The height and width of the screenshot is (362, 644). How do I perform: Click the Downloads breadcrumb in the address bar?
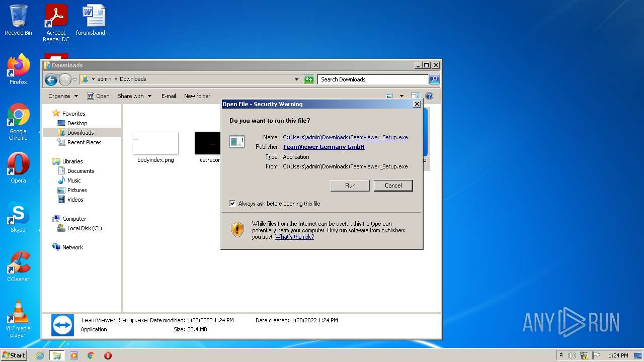[133, 79]
